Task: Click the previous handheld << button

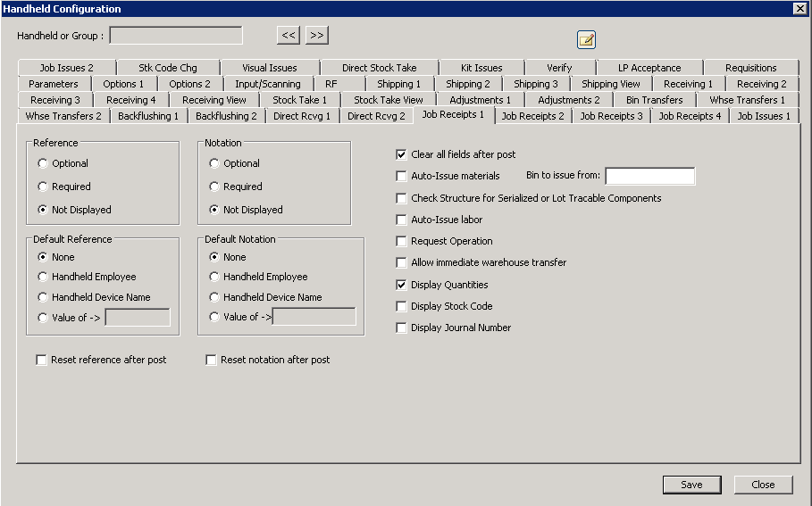Action: (288, 35)
